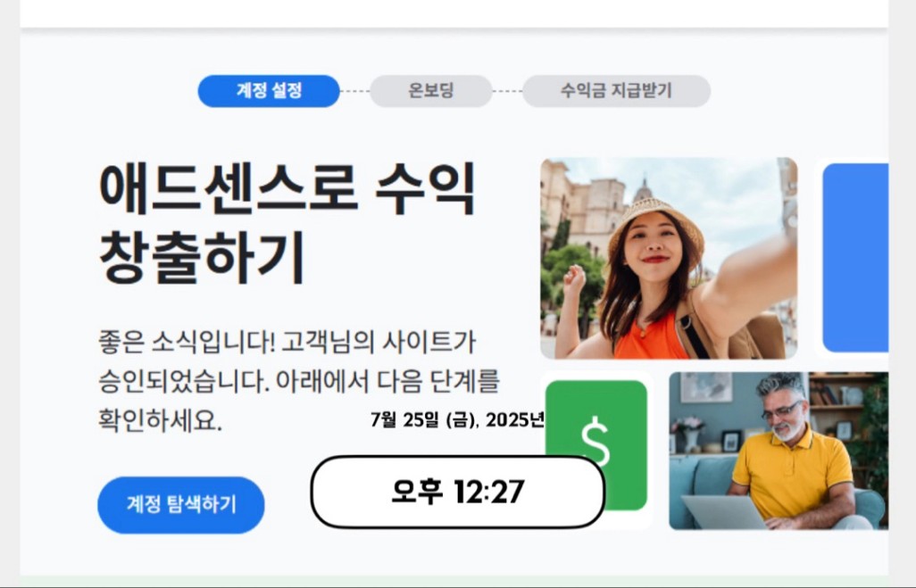This screenshot has height=588, width=916.
Task: Click the 계정 탐색하기 button
Action: click(x=181, y=504)
